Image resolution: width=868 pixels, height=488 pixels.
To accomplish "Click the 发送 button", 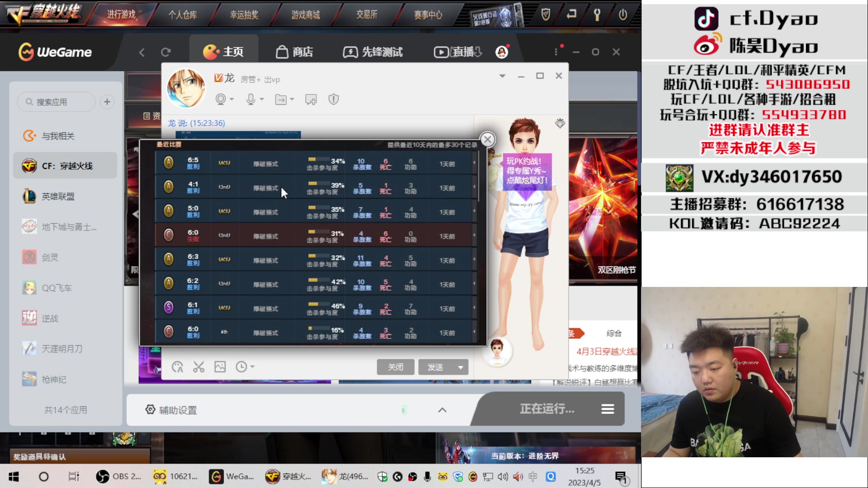I will pos(435,367).
